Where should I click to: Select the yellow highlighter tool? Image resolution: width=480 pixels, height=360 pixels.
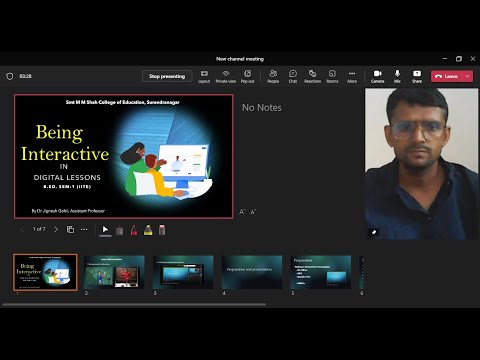pyautogui.click(x=148, y=230)
